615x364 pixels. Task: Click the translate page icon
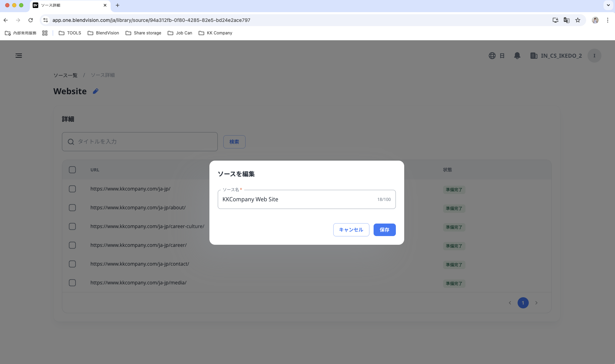coord(566,20)
